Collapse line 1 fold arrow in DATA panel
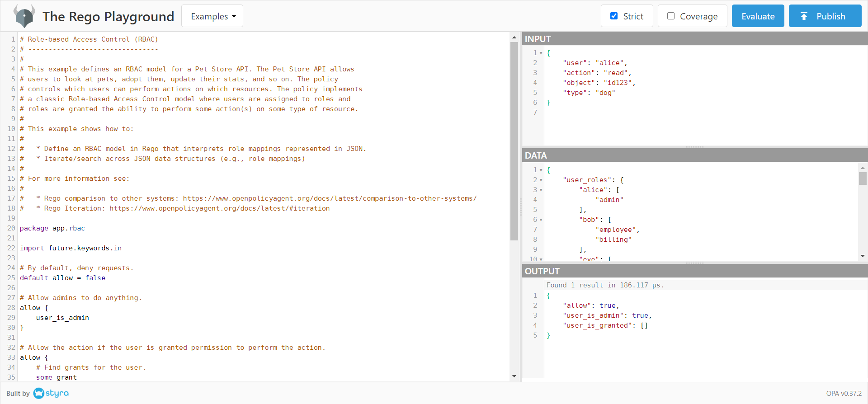 [x=541, y=170]
